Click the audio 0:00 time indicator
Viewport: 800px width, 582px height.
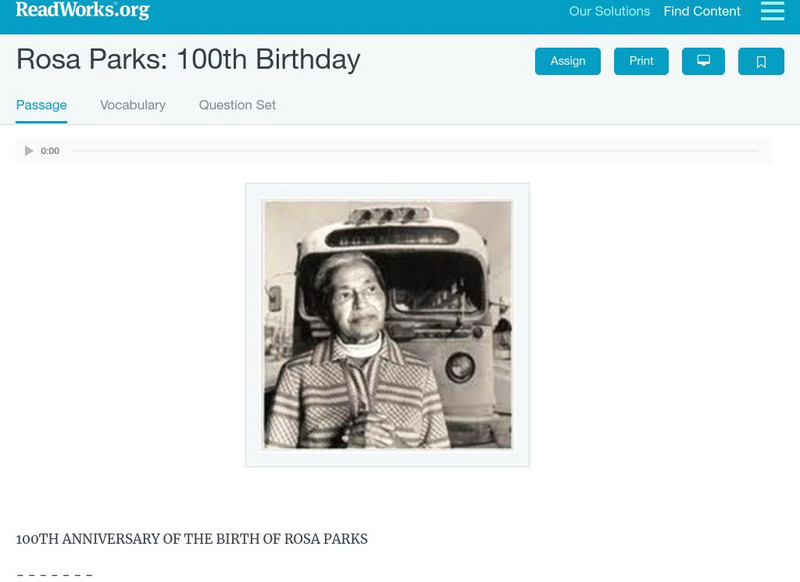(50, 151)
